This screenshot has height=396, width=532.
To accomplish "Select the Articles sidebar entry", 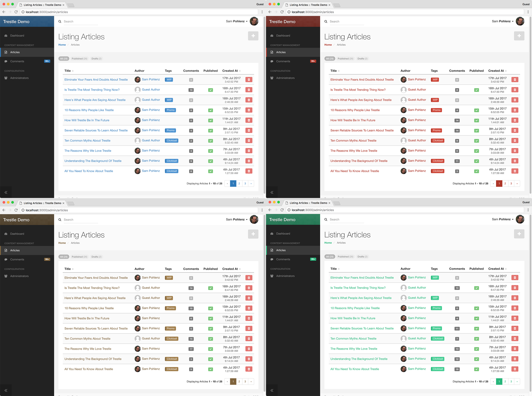I will click(x=15, y=52).
